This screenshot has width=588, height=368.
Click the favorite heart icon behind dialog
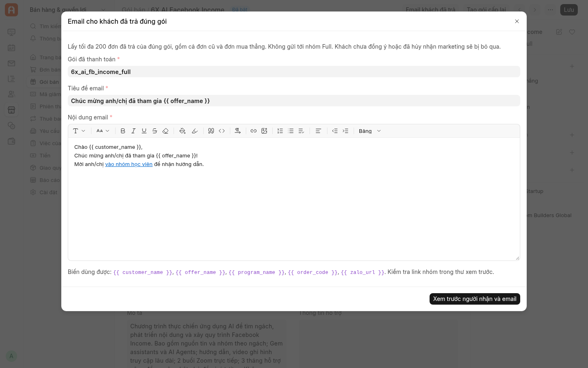(x=572, y=32)
